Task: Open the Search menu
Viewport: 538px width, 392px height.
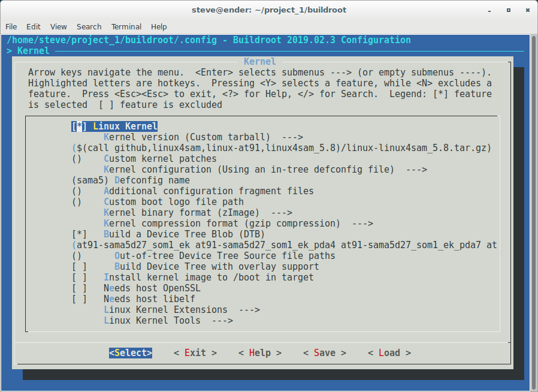Action: (89, 26)
